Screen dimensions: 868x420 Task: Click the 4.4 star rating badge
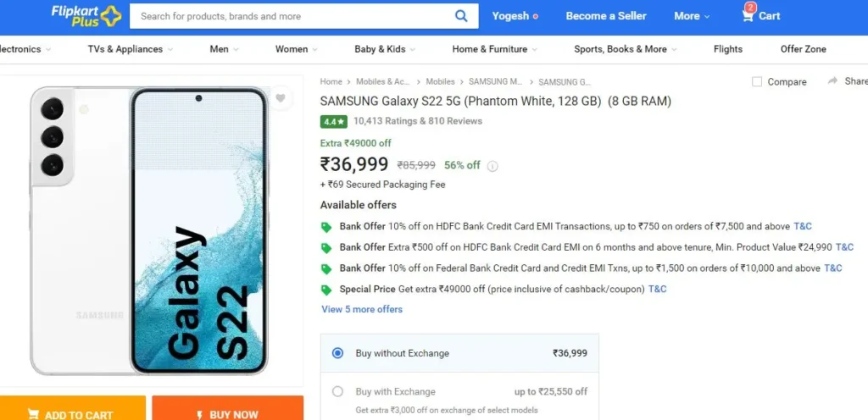coord(334,121)
